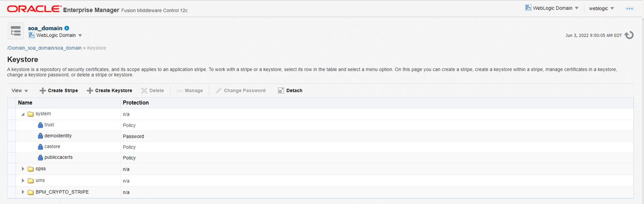Image resolution: width=644 pixels, height=204 pixels.
Task: Click the Create Stripe button
Action: (x=59, y=91)
